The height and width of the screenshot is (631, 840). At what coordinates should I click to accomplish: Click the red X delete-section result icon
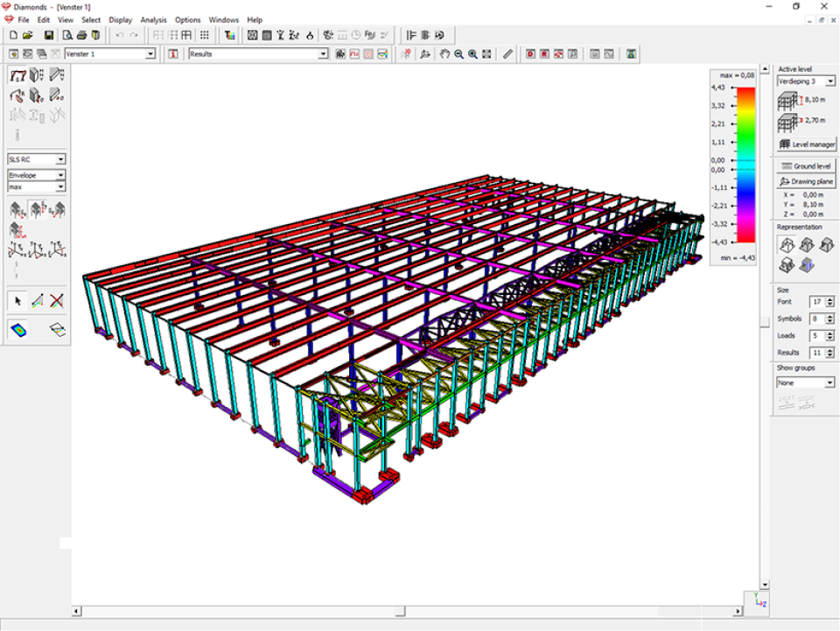click(x=57, y=301)
